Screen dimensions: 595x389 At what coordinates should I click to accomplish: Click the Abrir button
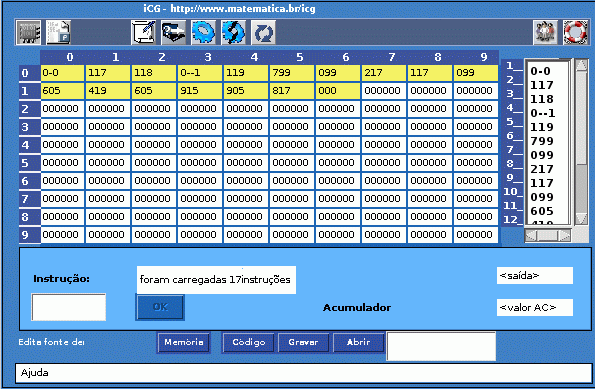pos(359,342)
